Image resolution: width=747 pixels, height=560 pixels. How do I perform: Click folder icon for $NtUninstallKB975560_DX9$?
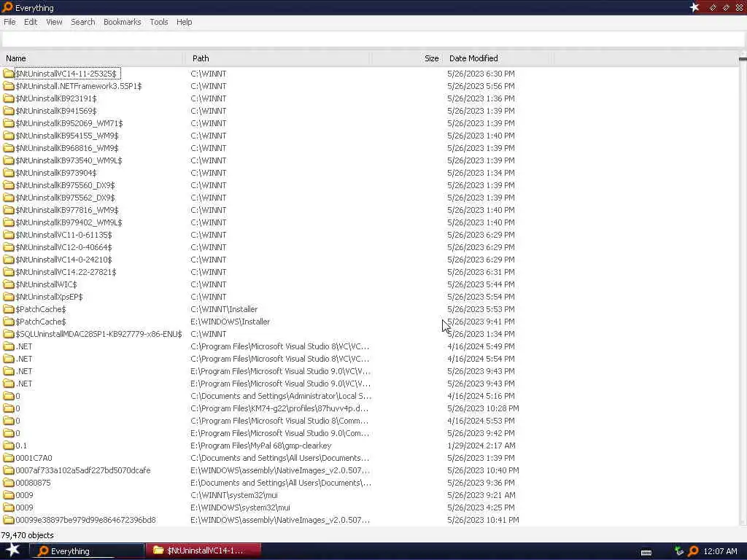pyautogui.click(x=9, y=184)
